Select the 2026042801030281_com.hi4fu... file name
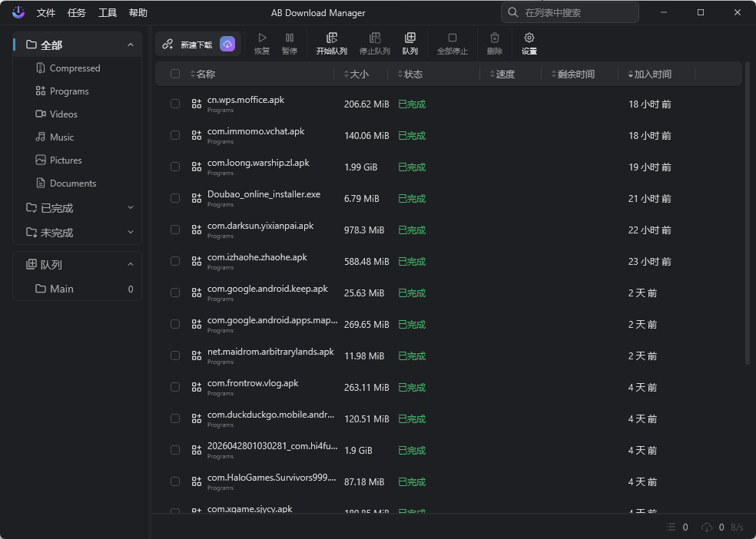This screenshot has height=539, width=756. click(273, 445)
